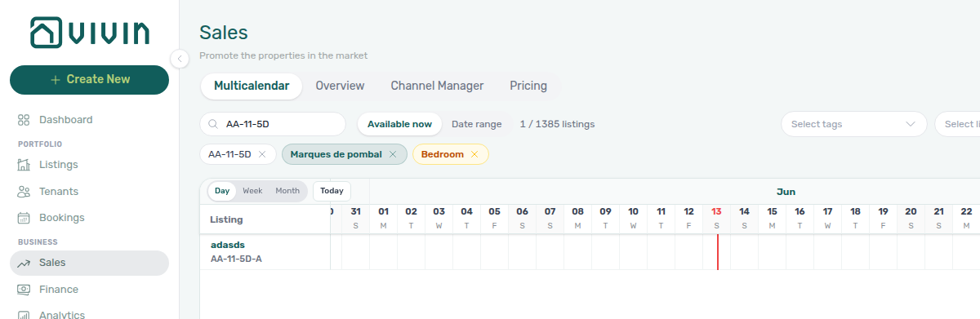This screenshot has height=319, width=980.
Task: Select the Available now filter
Action: [399, 124]
